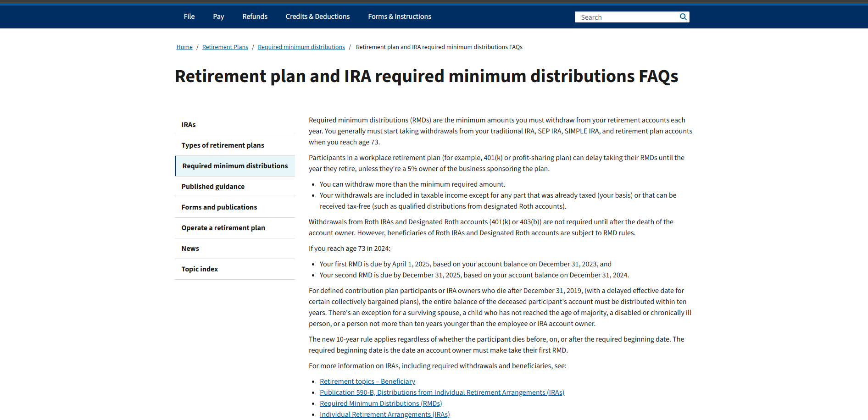This screenshot has width=868, height=420.
Task: Open Forms & Instructions menu
Action: point(400,17)
